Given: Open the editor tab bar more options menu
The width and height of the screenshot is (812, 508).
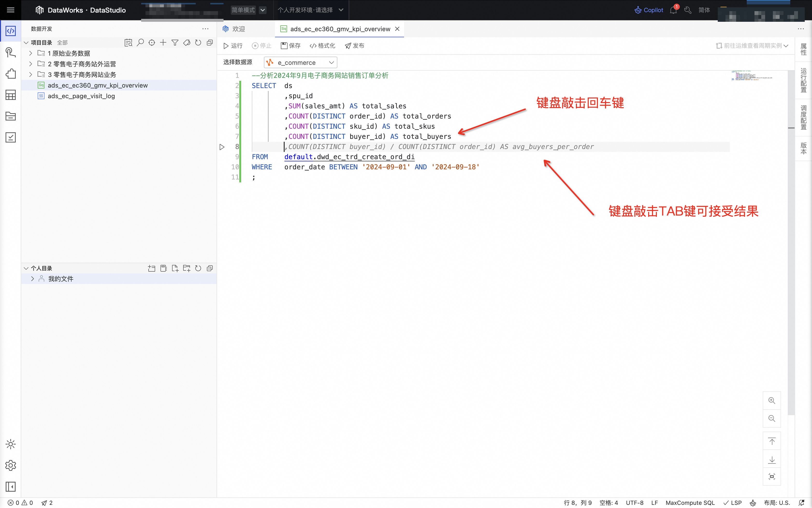Looking at the screenshot, I should click(801, 29).
